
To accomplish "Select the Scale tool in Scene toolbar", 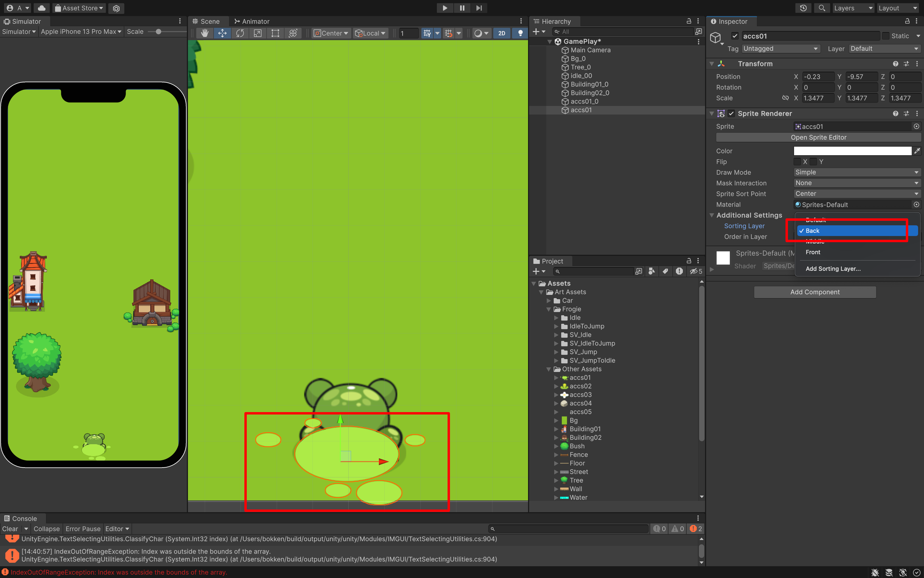I will click(x=258, y=33).
